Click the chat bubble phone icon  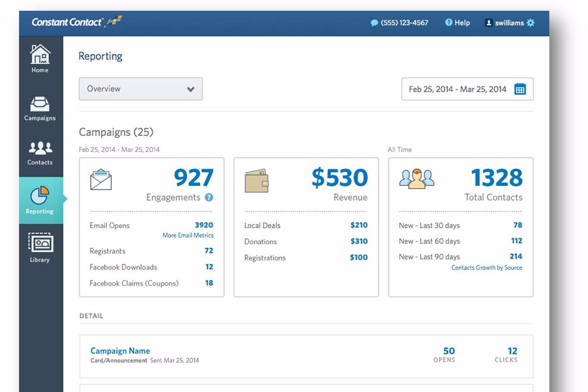point(374,23)
